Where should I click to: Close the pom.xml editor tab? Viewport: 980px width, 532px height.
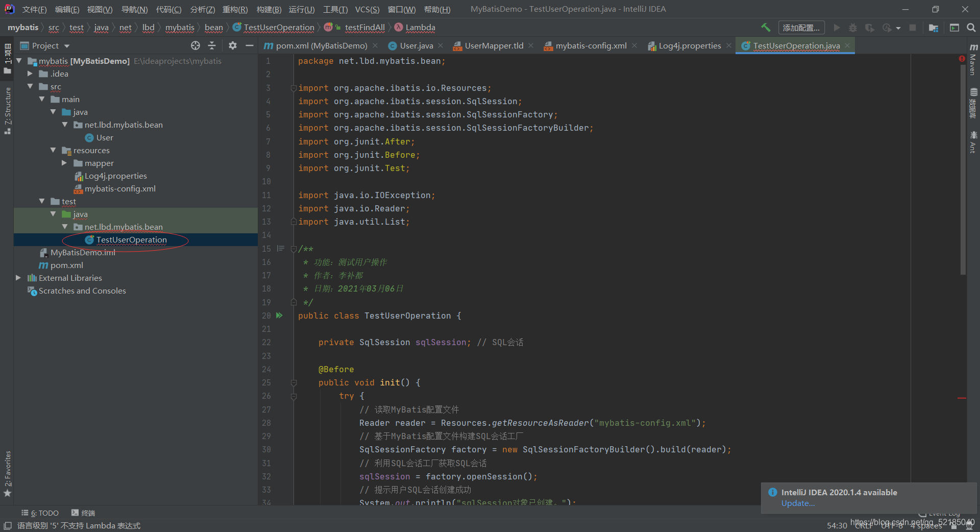pos(375,45)
